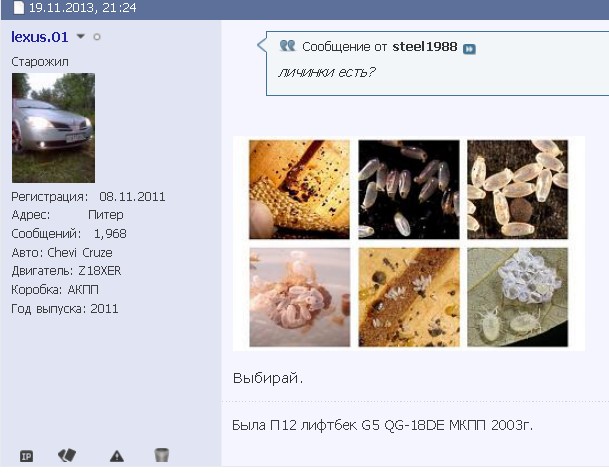This screenshot has height=473, width=609.
Task: Click the registration date 08.11.2011
Action: pyautogui.click(x=132, y=197)
